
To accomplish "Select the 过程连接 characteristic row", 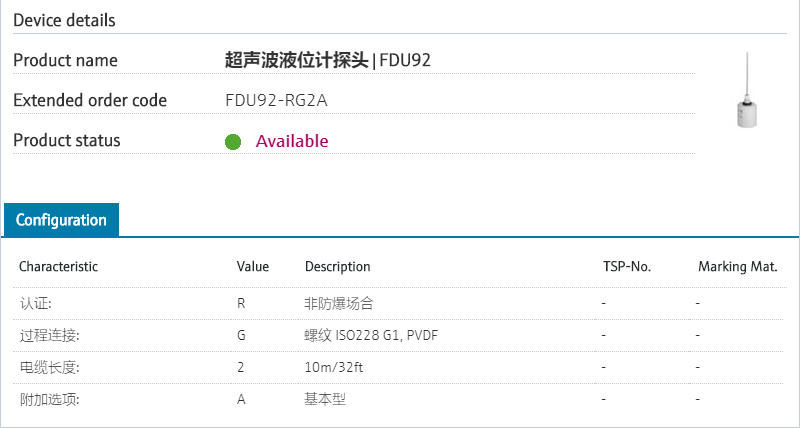I will tap(49, 335).
